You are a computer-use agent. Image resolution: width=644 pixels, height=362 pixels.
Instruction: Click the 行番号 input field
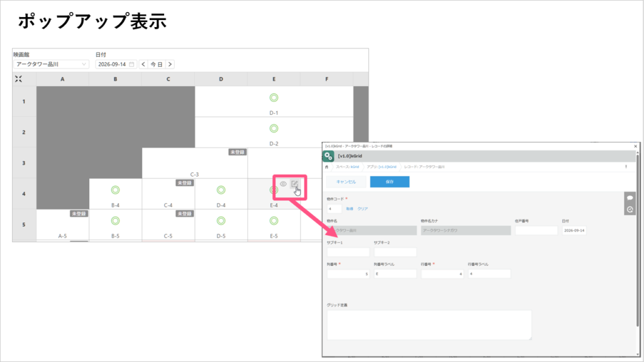point(442,274)
